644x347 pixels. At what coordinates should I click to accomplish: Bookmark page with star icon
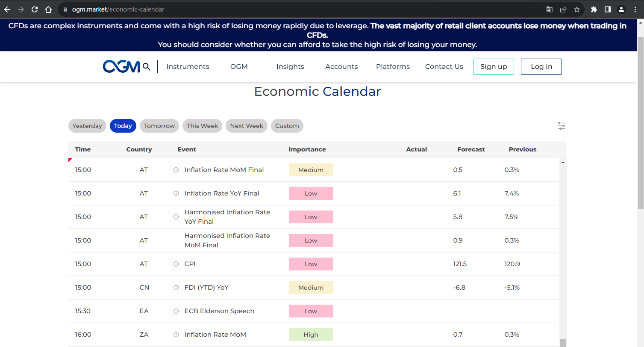[x=577, y=9]
